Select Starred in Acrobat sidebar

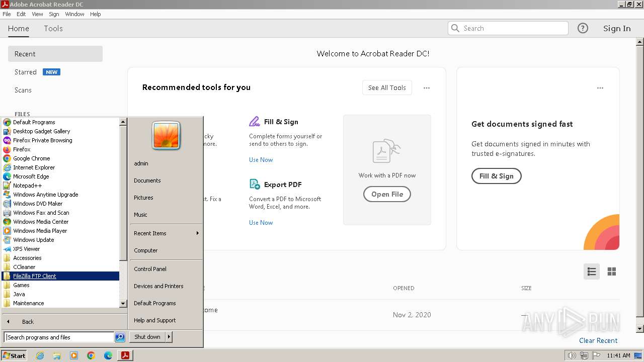pos(26,72)
